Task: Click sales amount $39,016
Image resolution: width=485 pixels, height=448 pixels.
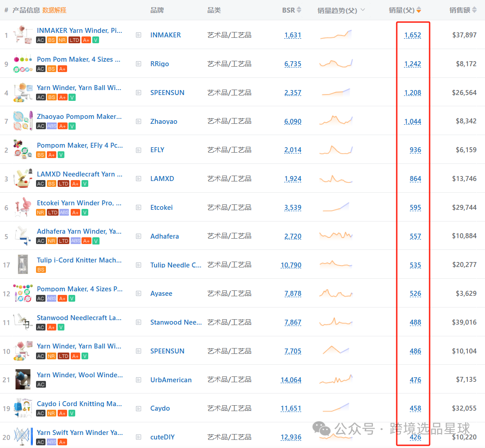Action: 464,322
